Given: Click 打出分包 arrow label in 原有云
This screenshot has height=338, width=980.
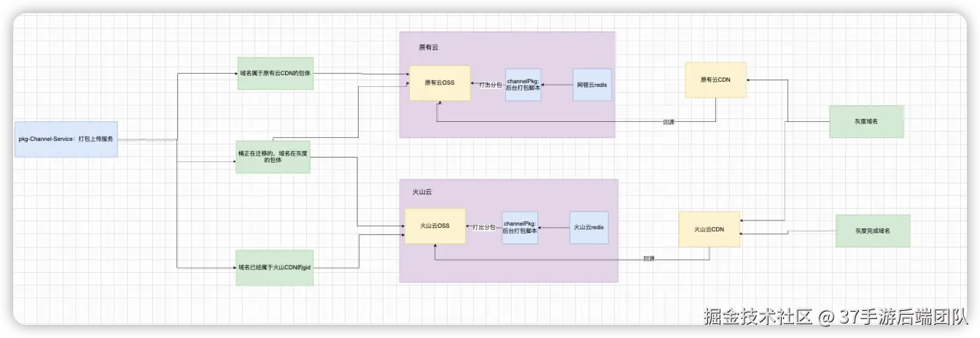Looking at the screenshot, I should [x=487, y=85].
